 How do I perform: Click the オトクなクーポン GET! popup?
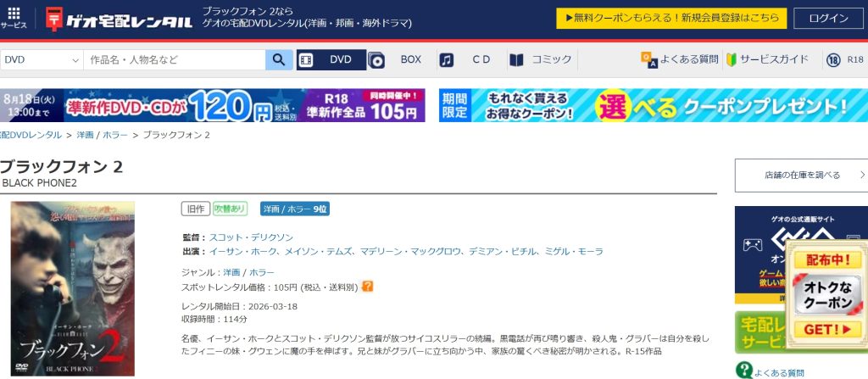pyautogui.click(x=827, y=295)
